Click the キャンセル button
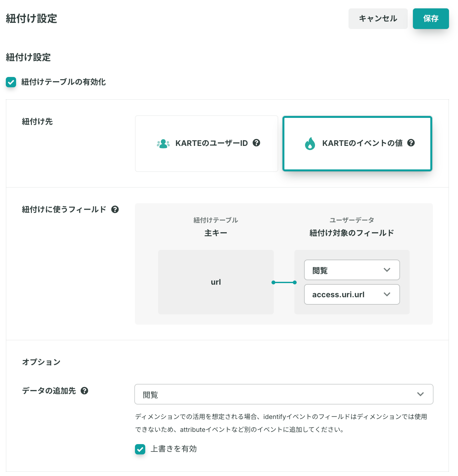The height and width of the screenshot is (476, 458). click(x=378, y=19)
